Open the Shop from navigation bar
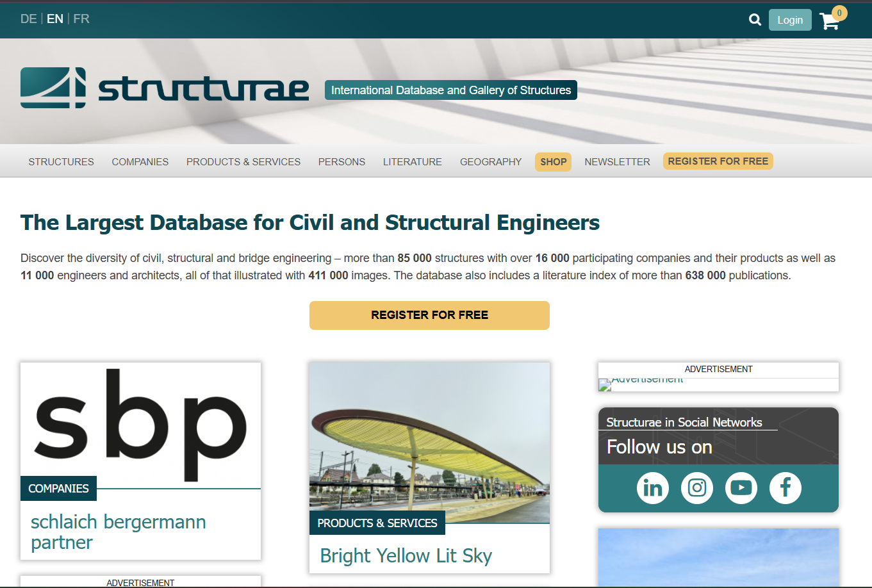 (553, 162)
